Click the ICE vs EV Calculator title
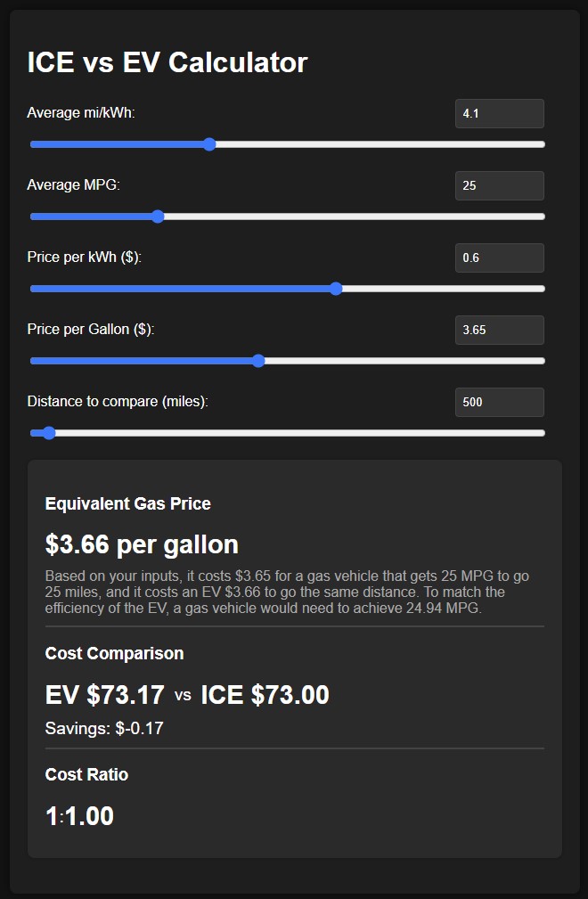 click(x=167, y=62)
